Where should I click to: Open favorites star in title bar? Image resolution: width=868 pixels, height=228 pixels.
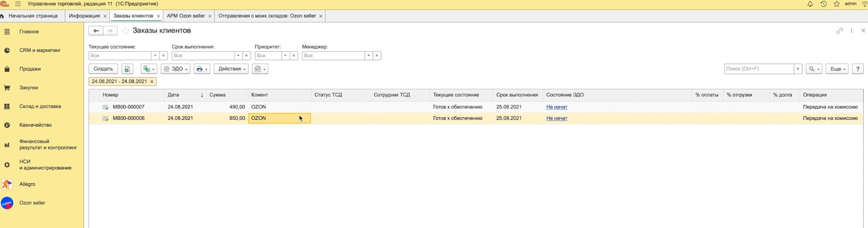click(x=837, y=4)
